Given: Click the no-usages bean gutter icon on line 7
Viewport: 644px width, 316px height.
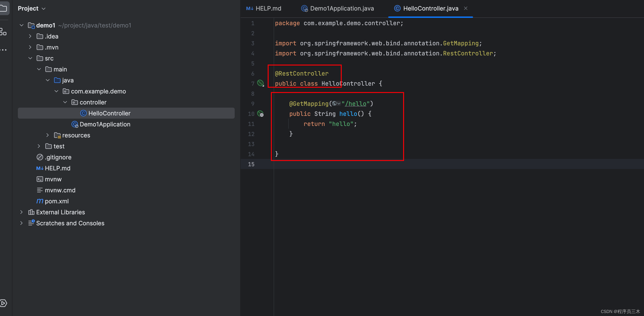Looking at the screenshot, I should tap(261, 83).
